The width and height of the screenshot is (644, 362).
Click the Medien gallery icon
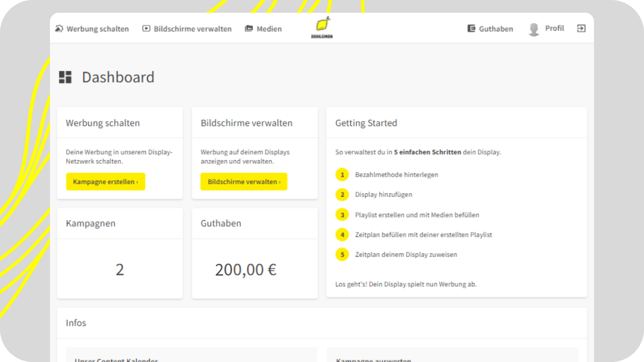pos(249,28)
